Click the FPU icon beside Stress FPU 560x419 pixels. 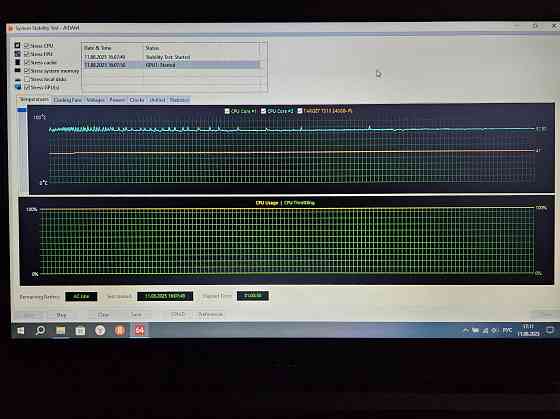[x=17, y=54]
